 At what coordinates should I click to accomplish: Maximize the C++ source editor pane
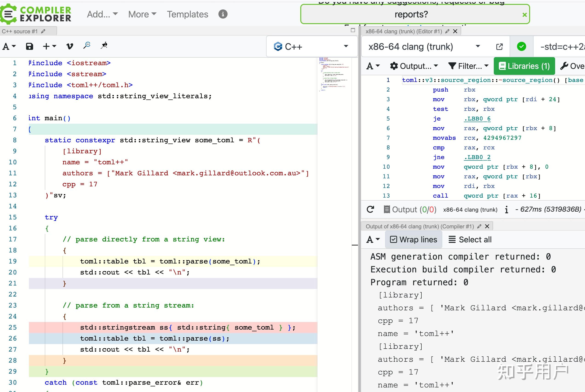[353, 30]
